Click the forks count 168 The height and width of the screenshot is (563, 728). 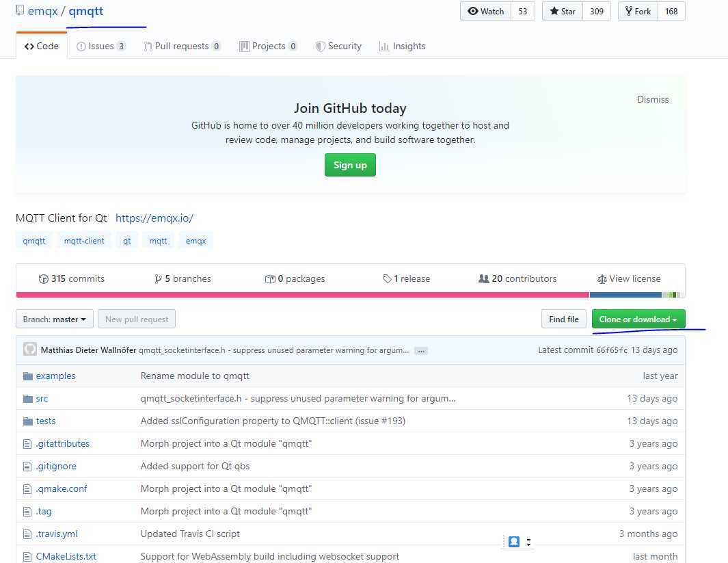click(671, 11)
